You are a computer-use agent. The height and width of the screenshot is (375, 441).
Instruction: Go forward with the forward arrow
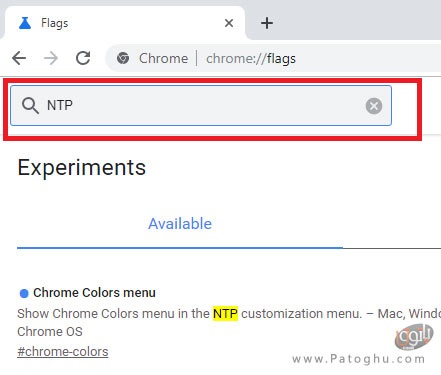[51, 58]
